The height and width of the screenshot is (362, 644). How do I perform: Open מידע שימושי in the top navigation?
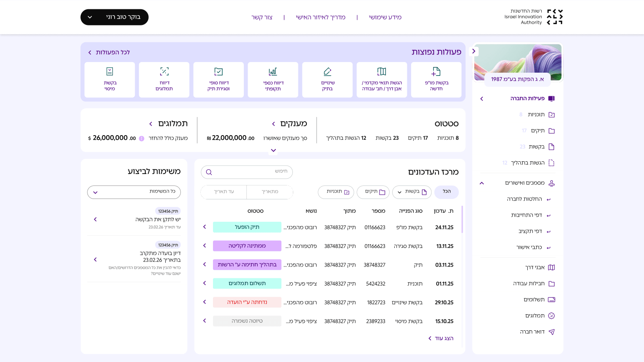pos(385,17)
